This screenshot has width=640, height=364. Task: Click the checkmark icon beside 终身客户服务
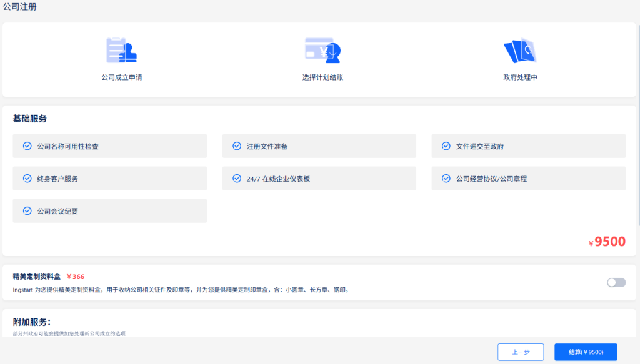(x=26, y=178)
